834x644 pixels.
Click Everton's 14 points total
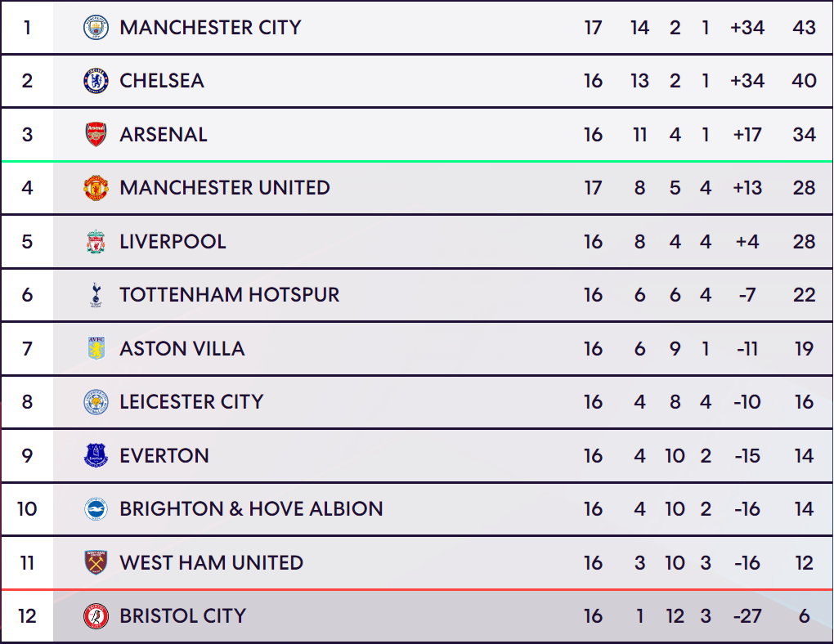tap(804, 456)
